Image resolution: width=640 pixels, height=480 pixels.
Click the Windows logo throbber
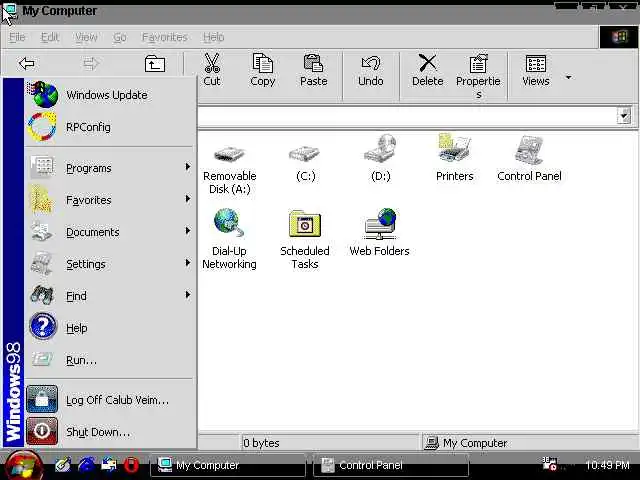(619, 37)
